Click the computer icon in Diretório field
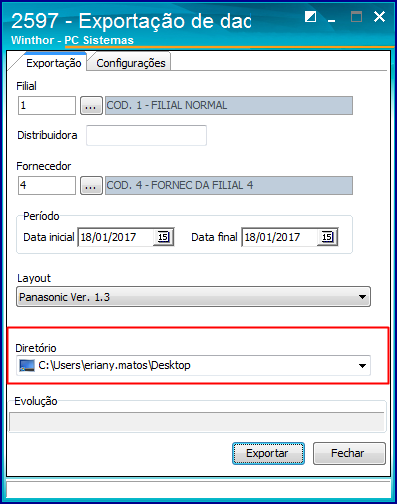The height and width of the screenshot is (504, 397). [27, 365]
